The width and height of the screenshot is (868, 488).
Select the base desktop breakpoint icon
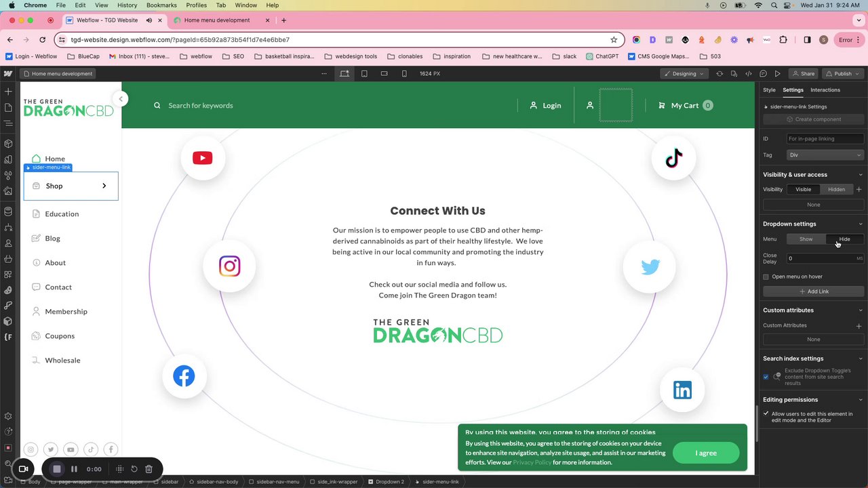point(344,73)
